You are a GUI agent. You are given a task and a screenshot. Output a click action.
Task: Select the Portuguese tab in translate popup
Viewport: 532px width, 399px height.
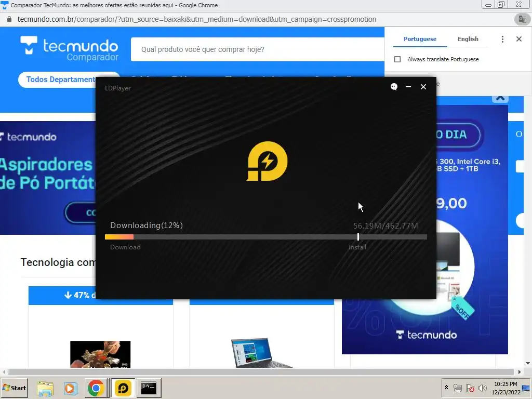(x=420, y=39)
